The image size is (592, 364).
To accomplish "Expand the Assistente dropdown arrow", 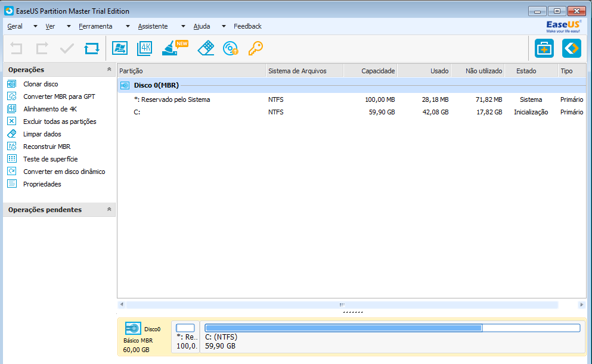I will (183, 26).
